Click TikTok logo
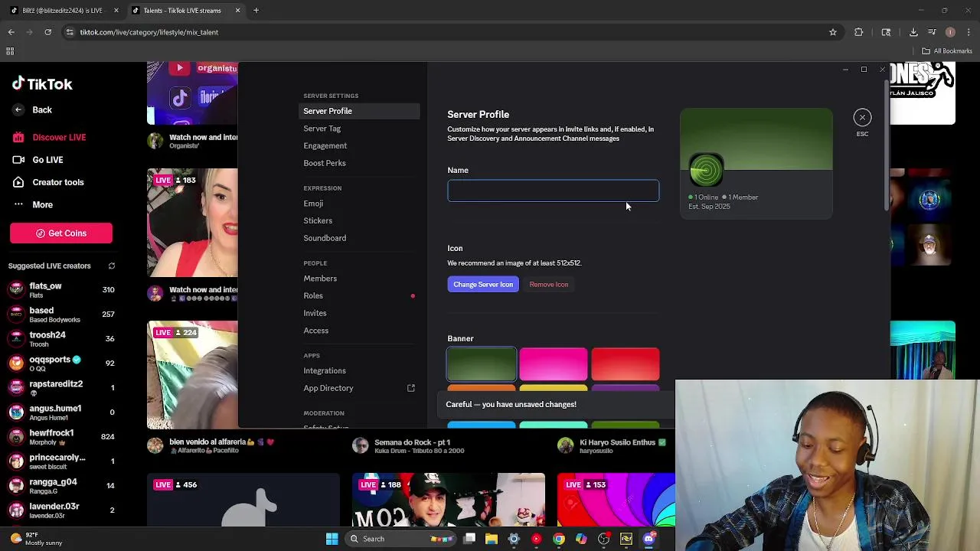The height and width of the screenshot is (551, 980). click(x=42, y=84)
